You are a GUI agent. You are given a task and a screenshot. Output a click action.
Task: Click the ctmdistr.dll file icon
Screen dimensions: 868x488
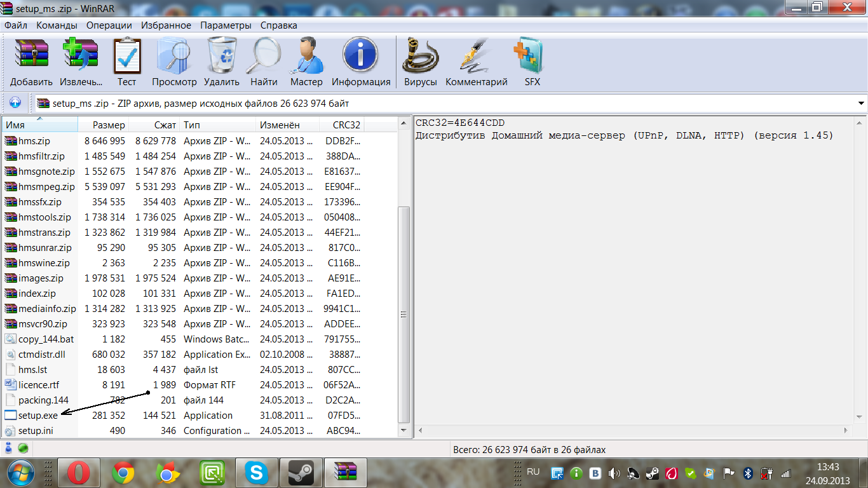coord(10,355)
